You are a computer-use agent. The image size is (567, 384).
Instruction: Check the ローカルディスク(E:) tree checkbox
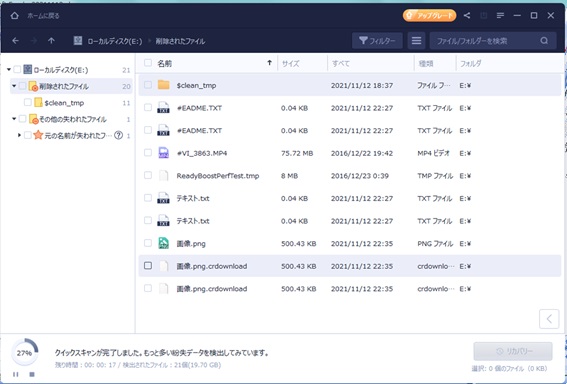coord(17,69)
